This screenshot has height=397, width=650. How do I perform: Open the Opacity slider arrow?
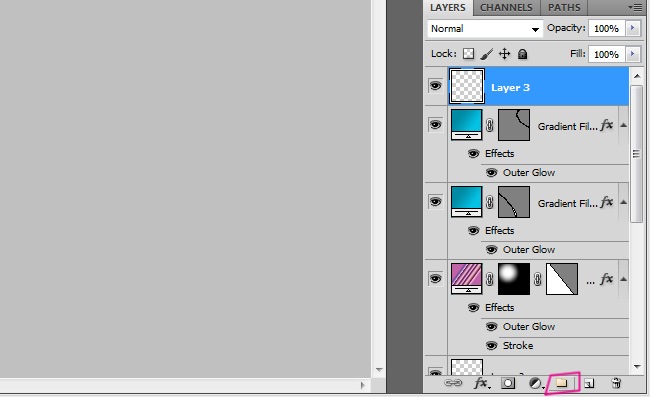pyautogui.click(x=633, y=28)
